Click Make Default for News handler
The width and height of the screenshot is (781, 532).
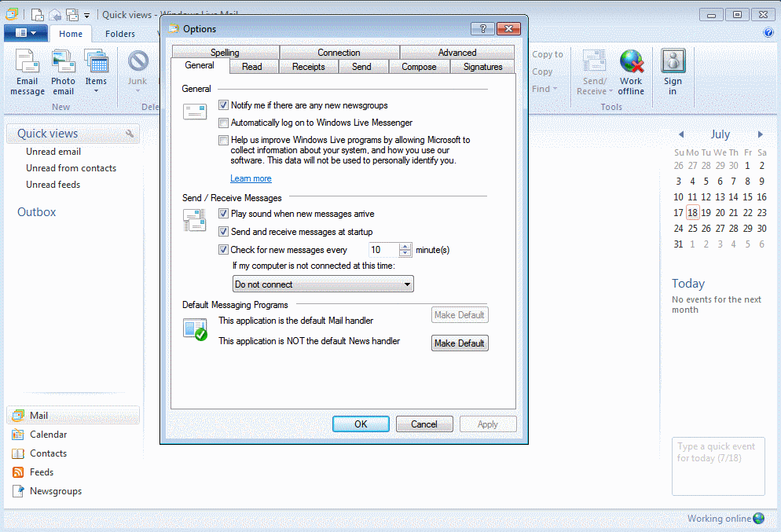tap(459, 343)
